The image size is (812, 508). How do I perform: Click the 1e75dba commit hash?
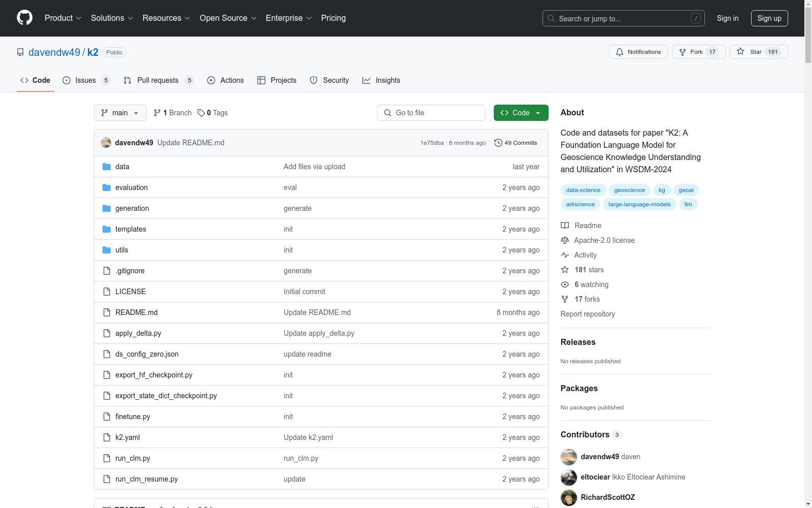432,143
